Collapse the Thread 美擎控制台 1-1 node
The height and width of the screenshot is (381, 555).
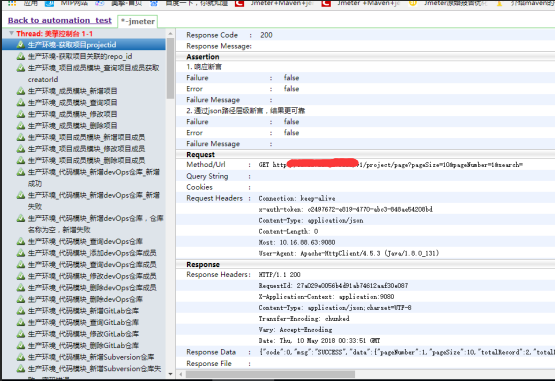point(11,33)
